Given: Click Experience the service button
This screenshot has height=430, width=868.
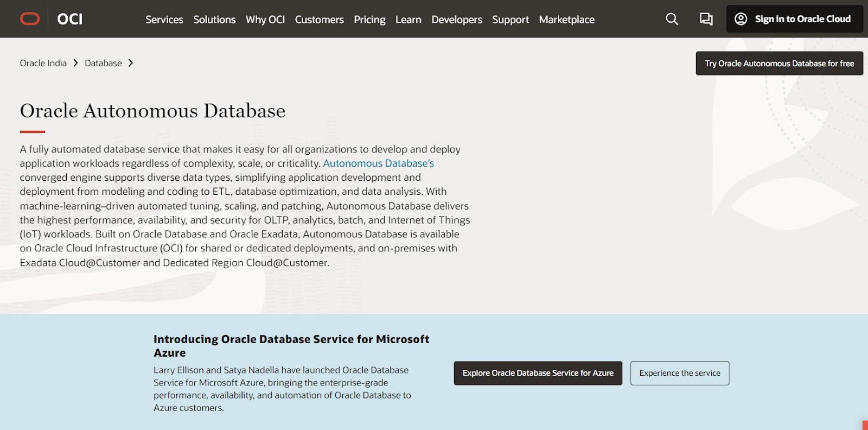Looking at the screenshot, I should tap(680, 373).
